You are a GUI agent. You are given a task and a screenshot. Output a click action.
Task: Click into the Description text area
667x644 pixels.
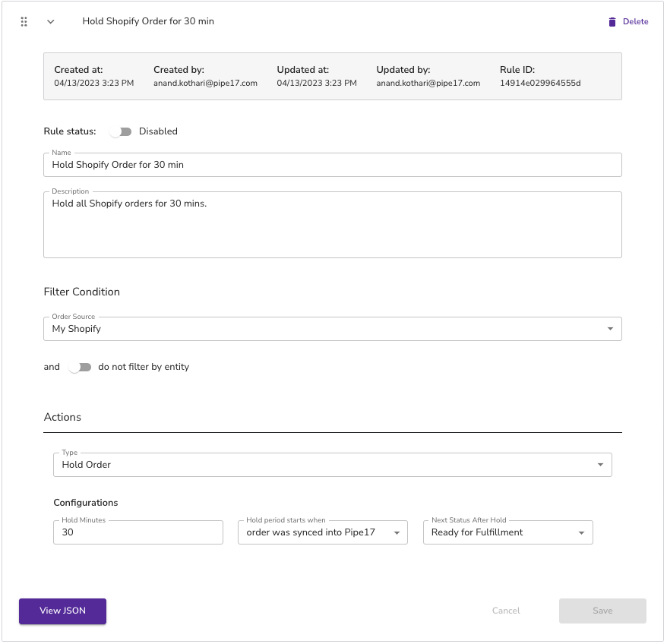tap(333, 225)
